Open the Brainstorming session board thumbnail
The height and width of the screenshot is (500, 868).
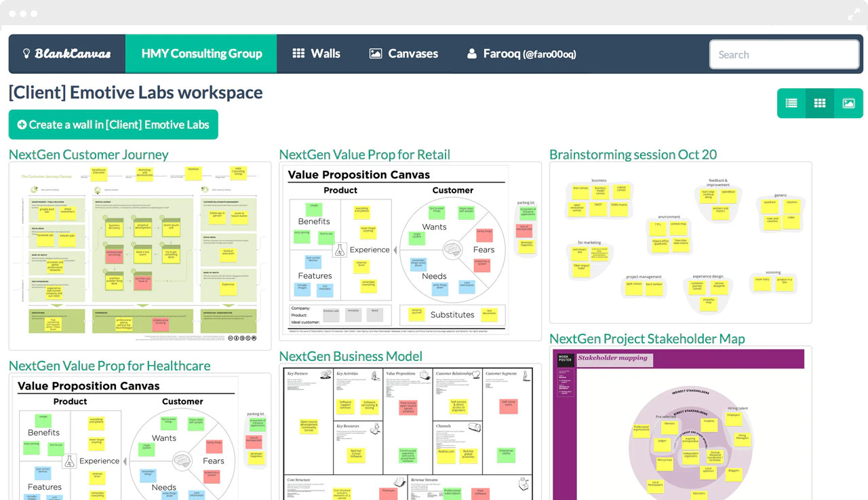click(680, 242)
